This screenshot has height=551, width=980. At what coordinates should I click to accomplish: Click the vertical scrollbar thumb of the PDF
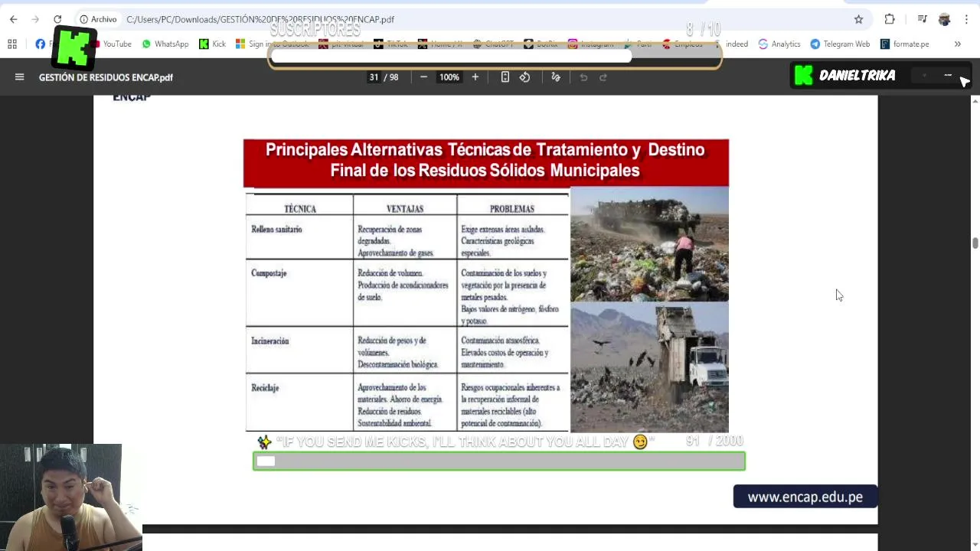click(975, 243)
